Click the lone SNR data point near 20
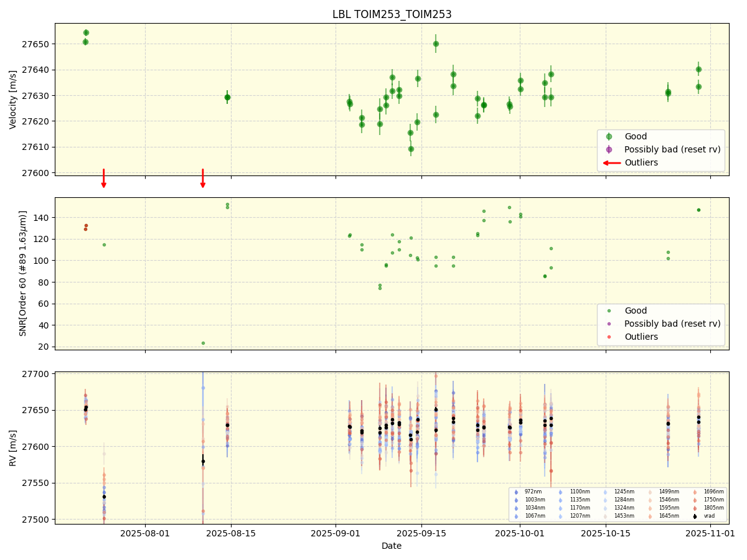The height and width of the screenshot is (560, 747). tap(203, 343)
